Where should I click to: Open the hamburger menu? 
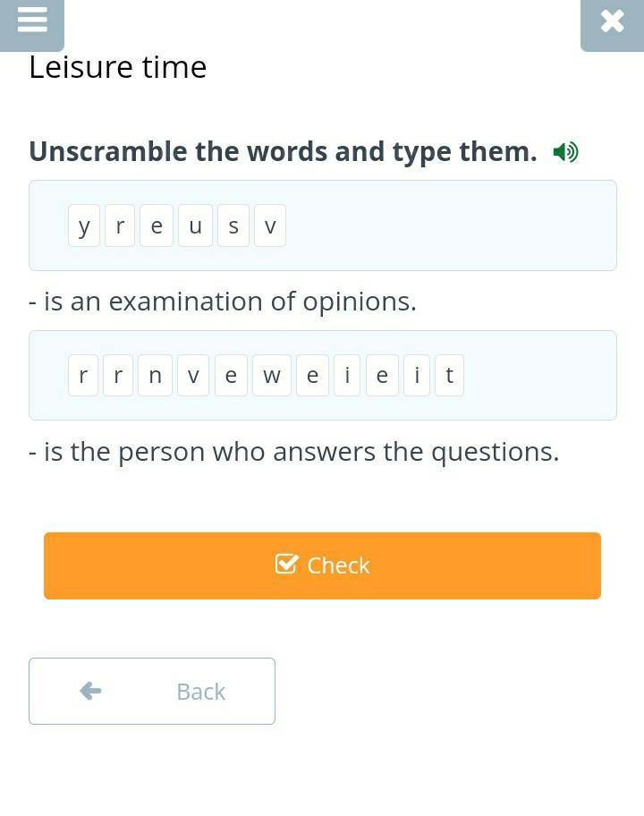(32, 21)
